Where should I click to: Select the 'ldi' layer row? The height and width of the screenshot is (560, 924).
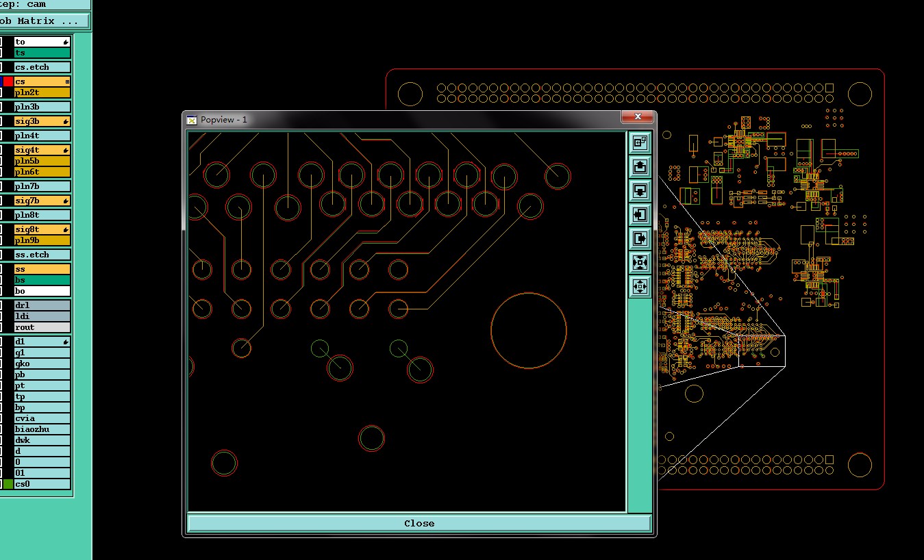(42, 316)
